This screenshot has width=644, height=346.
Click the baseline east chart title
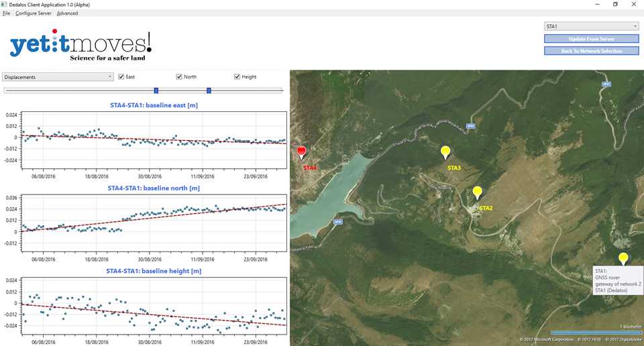[154, 105]
